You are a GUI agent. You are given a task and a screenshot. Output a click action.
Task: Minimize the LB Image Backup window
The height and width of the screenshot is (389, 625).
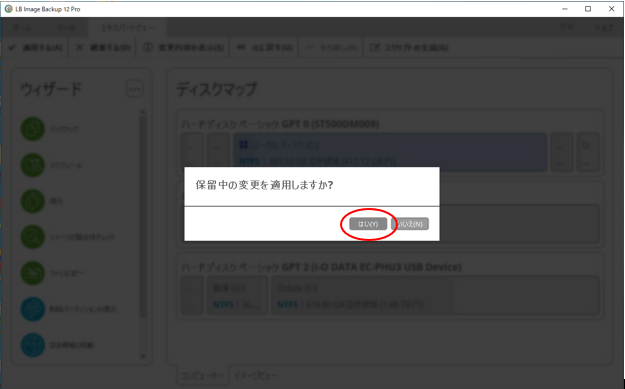point(565,9)
